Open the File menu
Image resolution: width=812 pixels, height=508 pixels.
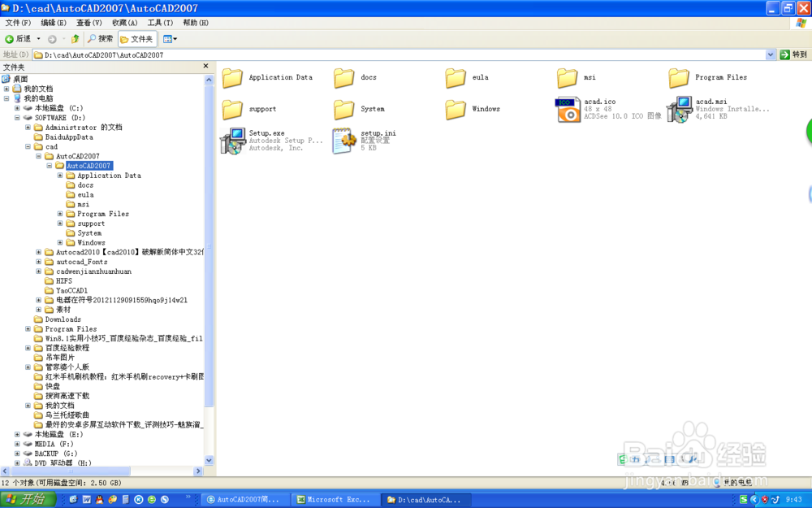point(18,23)
